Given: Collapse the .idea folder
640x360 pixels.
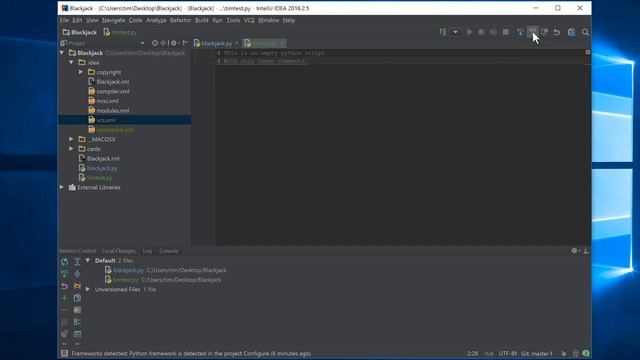Looking at the screenshot, I should 71,62.
